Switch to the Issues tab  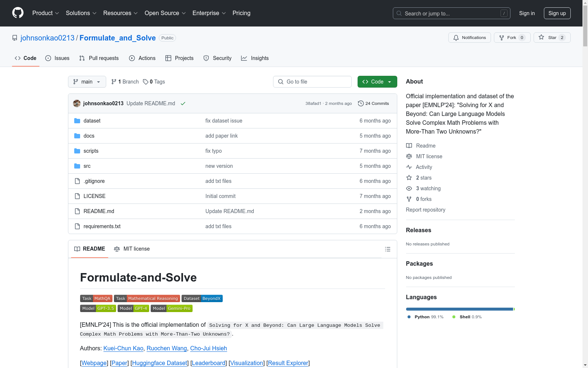click(57, 58)
